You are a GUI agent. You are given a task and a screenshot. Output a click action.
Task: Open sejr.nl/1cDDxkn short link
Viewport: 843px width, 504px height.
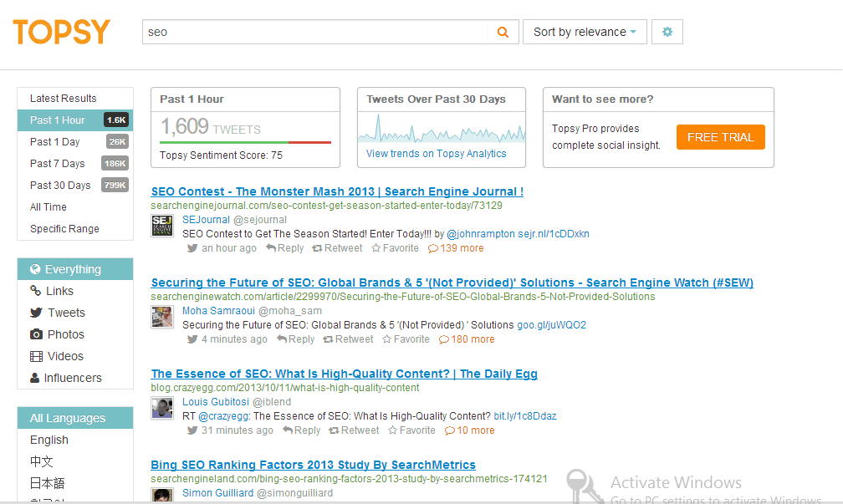click(554, 234)
